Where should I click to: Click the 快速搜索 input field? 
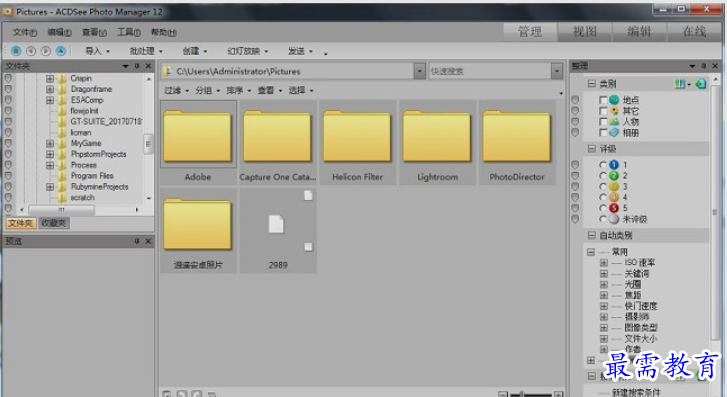pyautogui.click(x=490, y=71)
